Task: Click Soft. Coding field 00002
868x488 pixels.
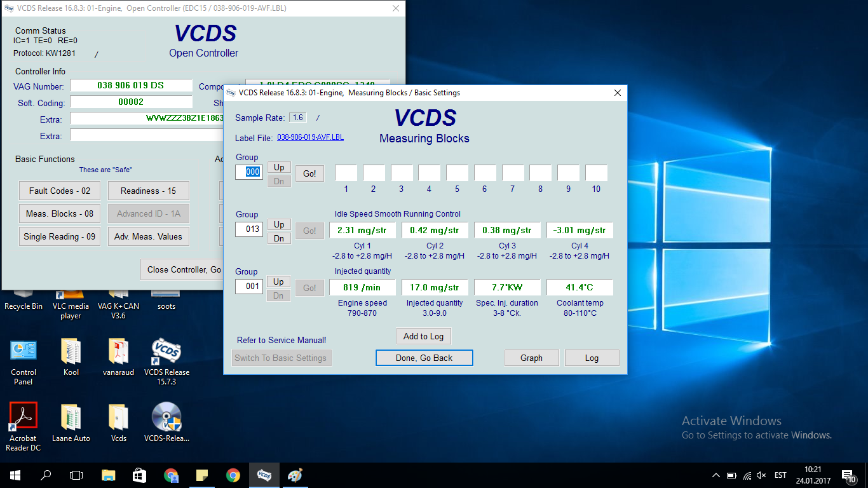Action: pos(131,102)
